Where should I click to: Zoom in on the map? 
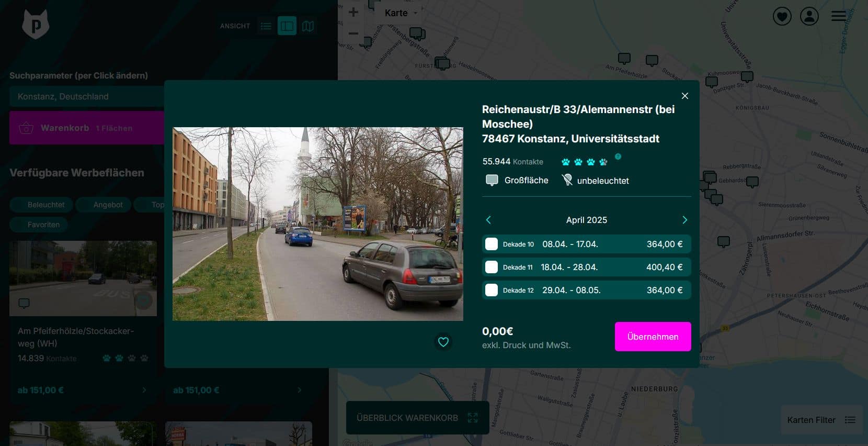pos(353,12)
